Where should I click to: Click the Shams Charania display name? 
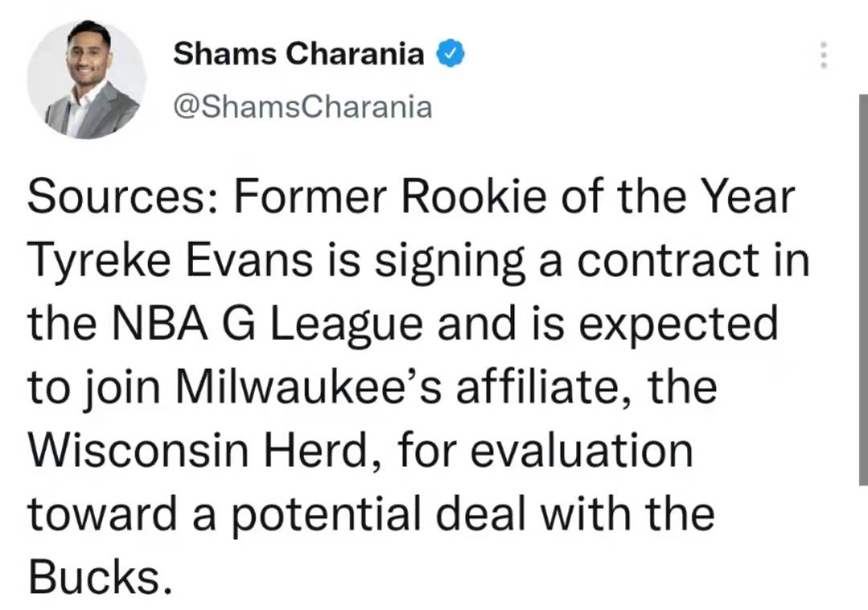298,54
